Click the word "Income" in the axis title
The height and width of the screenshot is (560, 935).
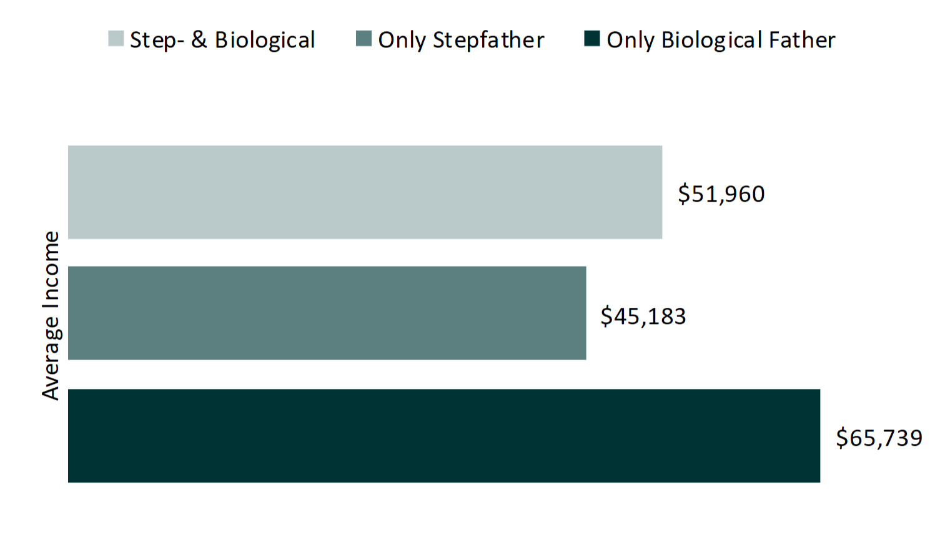coord(51,270)
